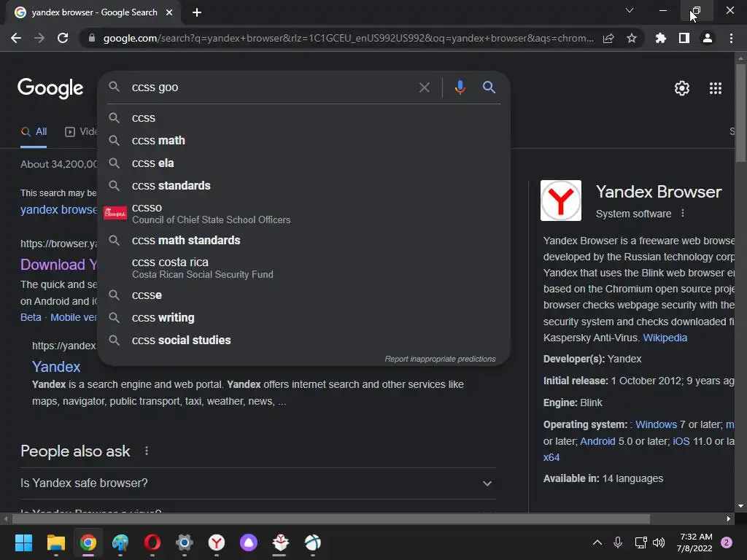Show hidden system tray icons
This screenshot has width=747, height=560.
coord(597,542)
